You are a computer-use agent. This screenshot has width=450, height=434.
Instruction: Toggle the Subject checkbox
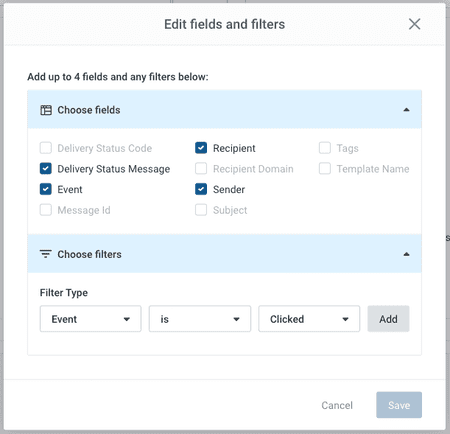[x=201, y=210]
